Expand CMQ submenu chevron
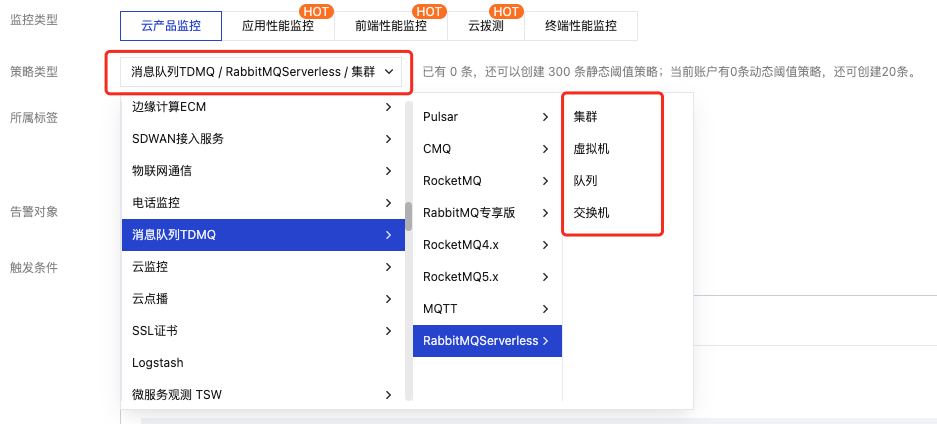 point(545,149)
